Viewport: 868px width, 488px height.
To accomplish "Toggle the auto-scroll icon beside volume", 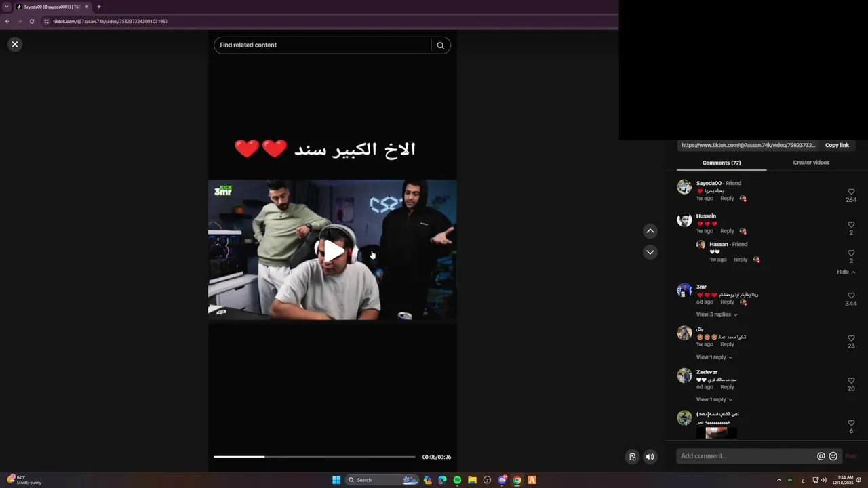I will (632, 457).
